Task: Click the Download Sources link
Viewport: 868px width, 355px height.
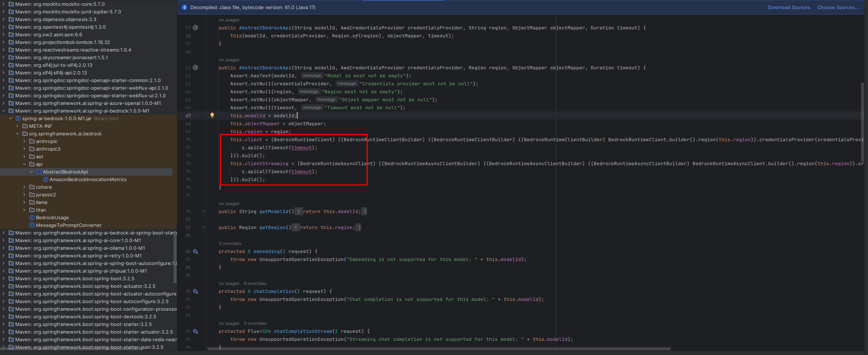Action: point(788,7)
